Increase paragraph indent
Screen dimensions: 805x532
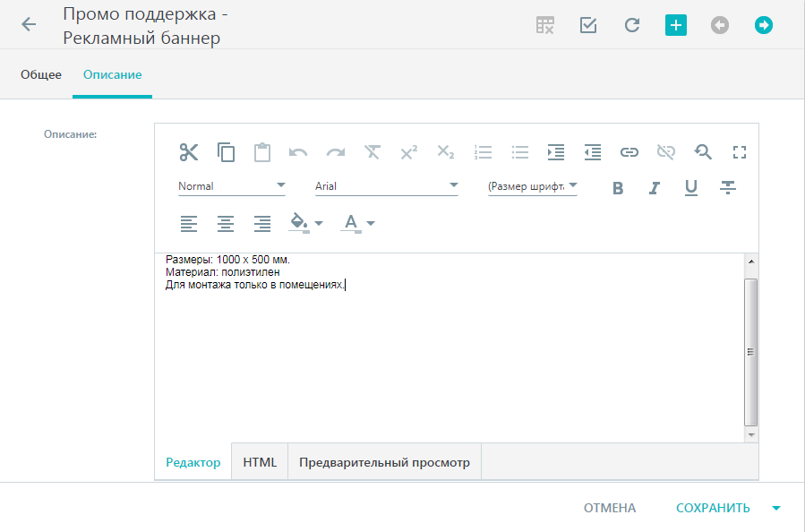(x=556, y=152)
